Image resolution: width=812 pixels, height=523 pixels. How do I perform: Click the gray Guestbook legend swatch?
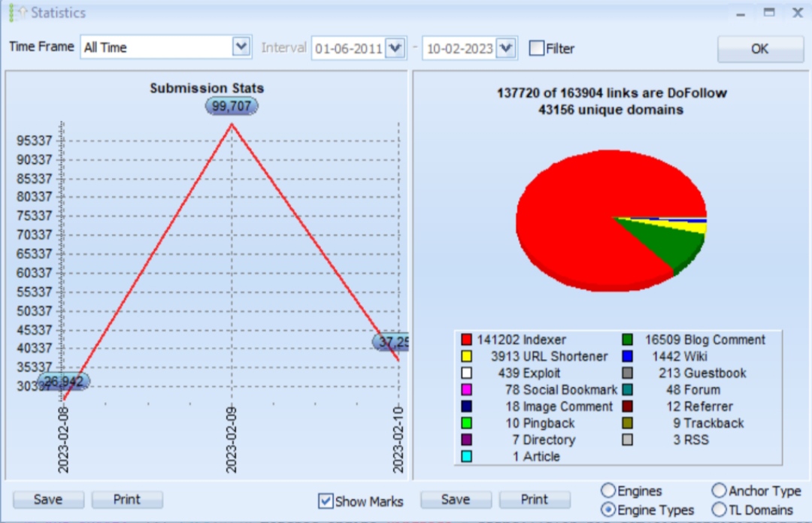tap(627, 373)
